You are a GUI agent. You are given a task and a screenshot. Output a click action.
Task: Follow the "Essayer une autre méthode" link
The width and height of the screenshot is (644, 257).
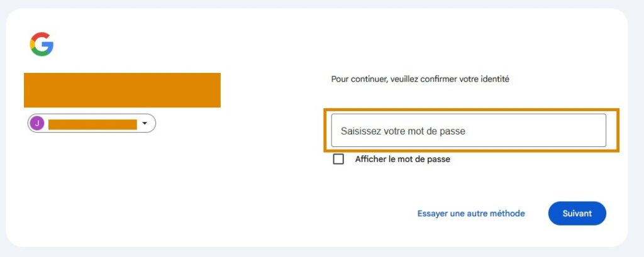pyautogui.click(x=471, y=214)
